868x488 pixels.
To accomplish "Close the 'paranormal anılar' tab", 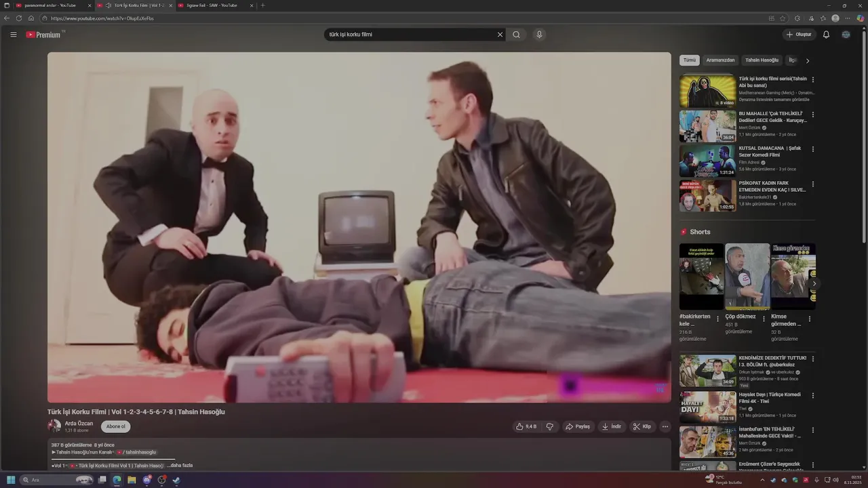I will [x=90, y=5].
